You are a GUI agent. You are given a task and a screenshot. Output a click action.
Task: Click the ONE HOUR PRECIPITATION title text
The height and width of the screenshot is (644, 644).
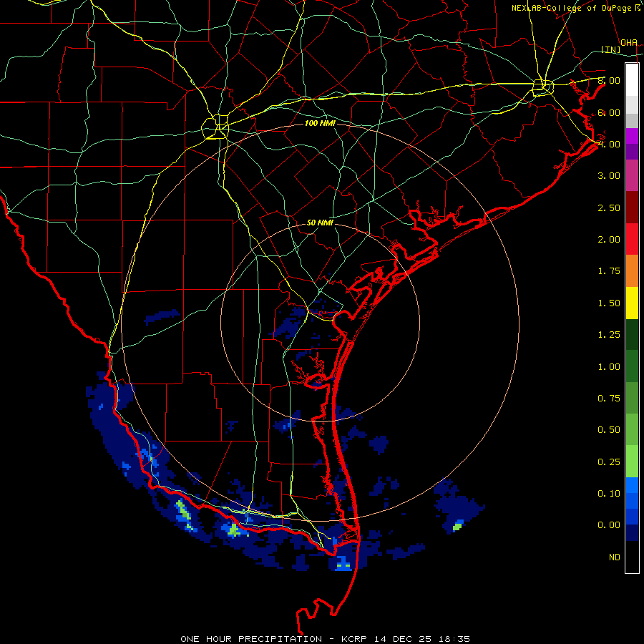(x=251, y=639)
